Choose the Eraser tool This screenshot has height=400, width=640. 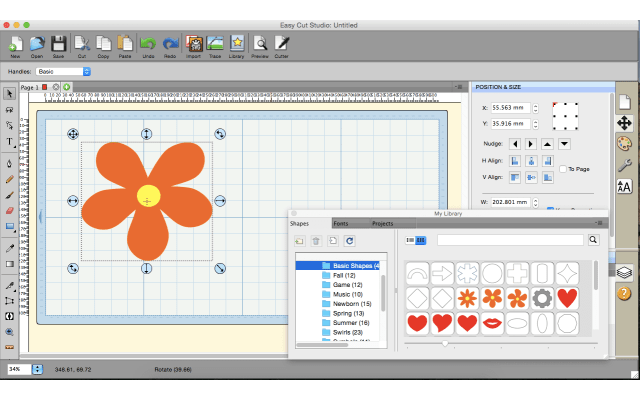[x=9, y=211]
